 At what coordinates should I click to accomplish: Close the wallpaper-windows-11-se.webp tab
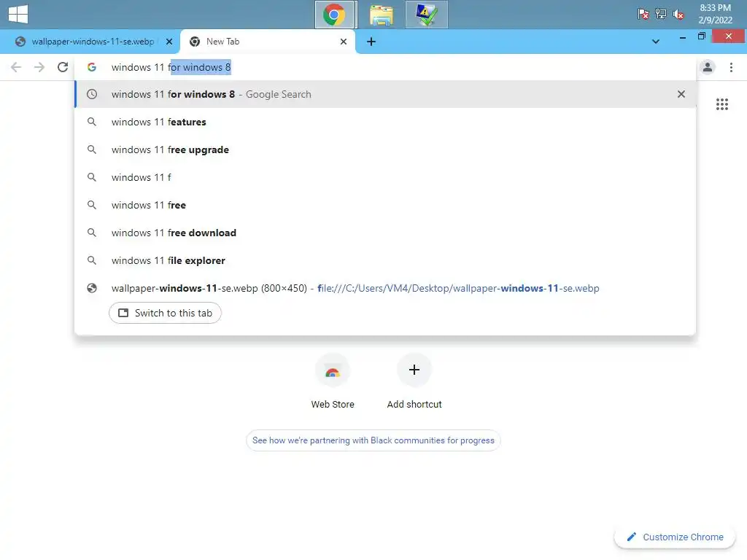coord(169,42)
